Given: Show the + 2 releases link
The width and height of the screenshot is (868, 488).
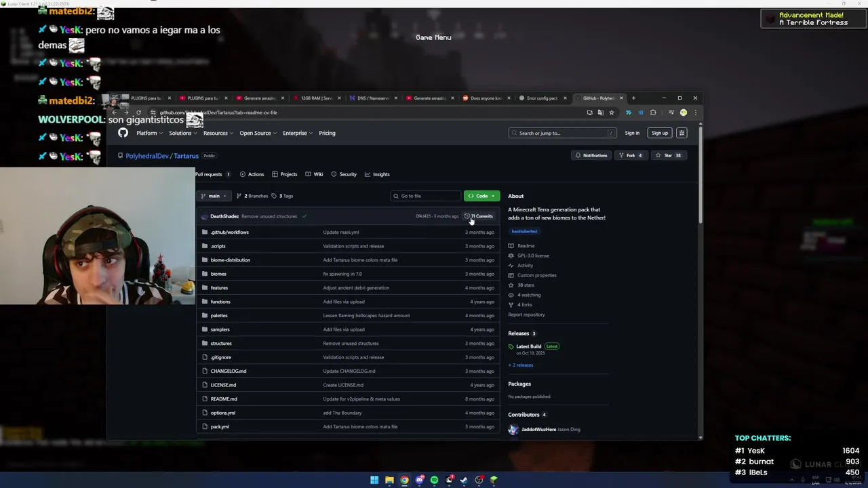Looking at the screenshot, I should pos(521,365).
